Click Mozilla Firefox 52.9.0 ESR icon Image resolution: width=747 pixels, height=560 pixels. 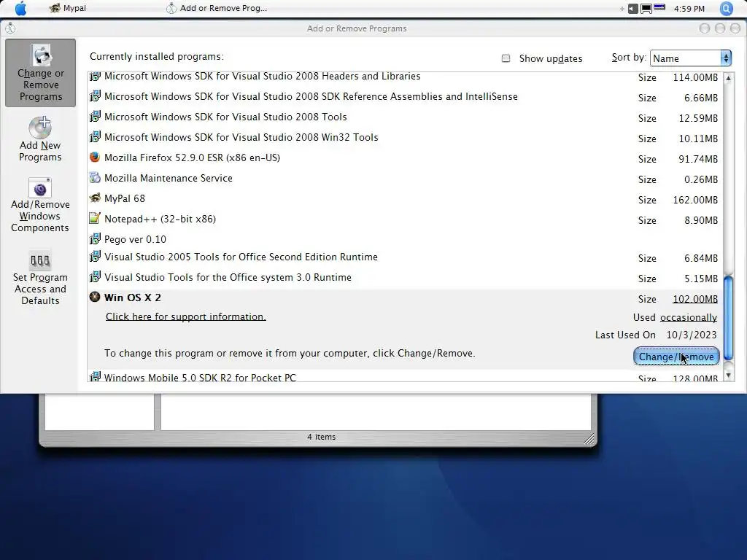coord(95,157)
